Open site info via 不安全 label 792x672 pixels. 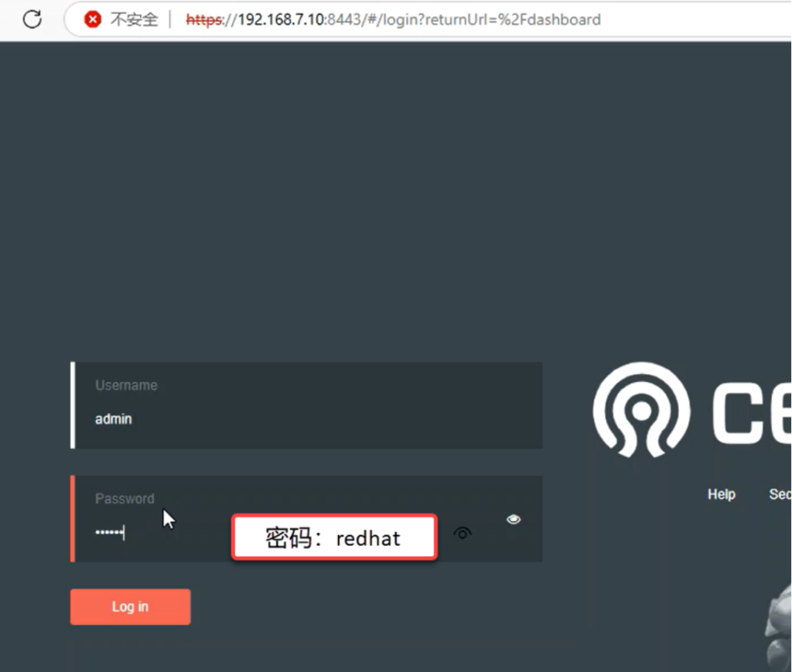pos(134,19)
